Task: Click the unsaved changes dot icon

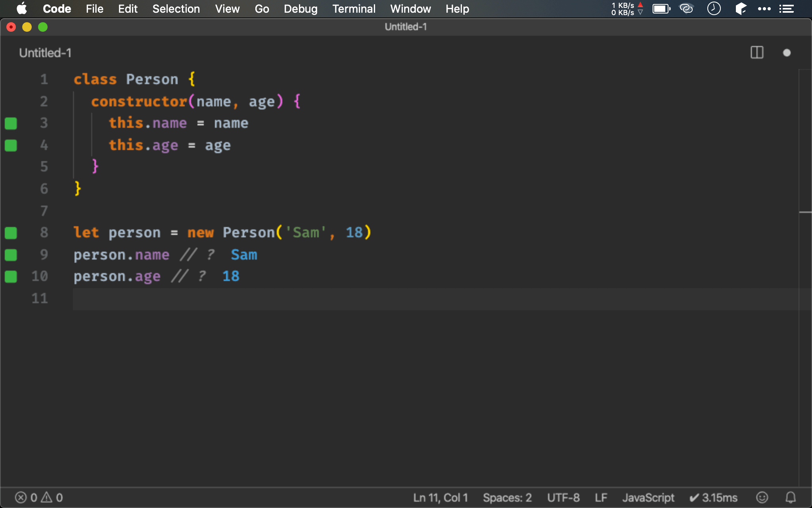Action: 787,53
